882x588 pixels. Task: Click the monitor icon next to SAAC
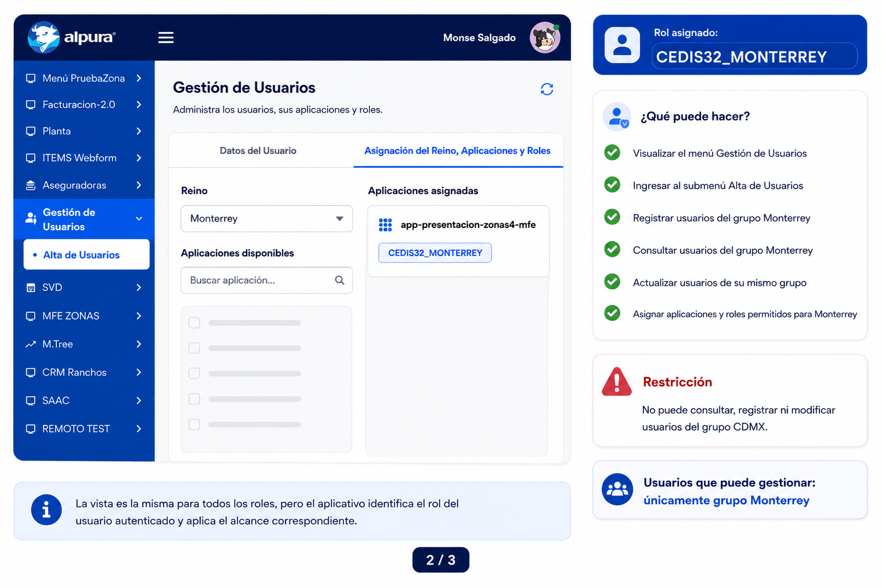click(31, 401)
